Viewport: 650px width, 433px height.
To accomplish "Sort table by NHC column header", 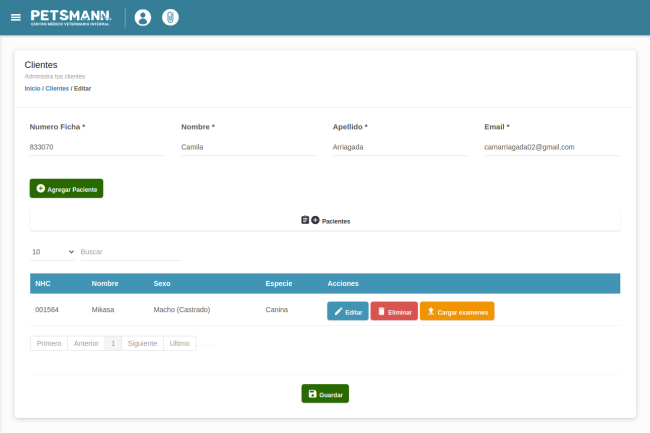I will pos(43,283).
